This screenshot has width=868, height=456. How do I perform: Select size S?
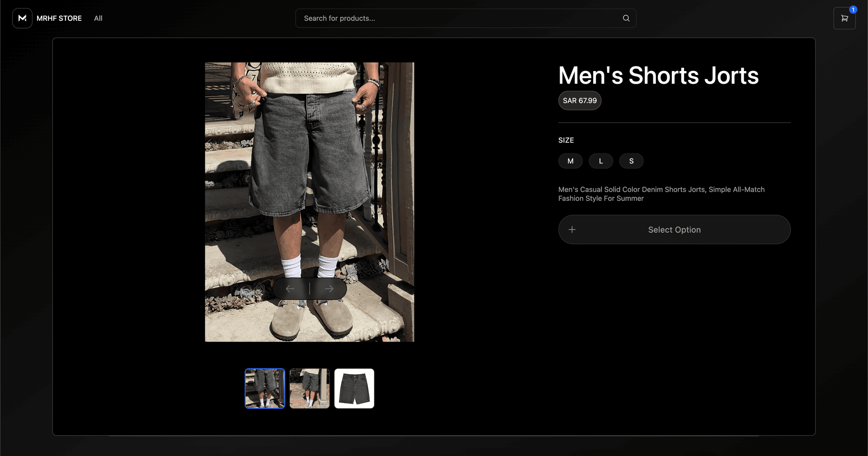[631, 161]
